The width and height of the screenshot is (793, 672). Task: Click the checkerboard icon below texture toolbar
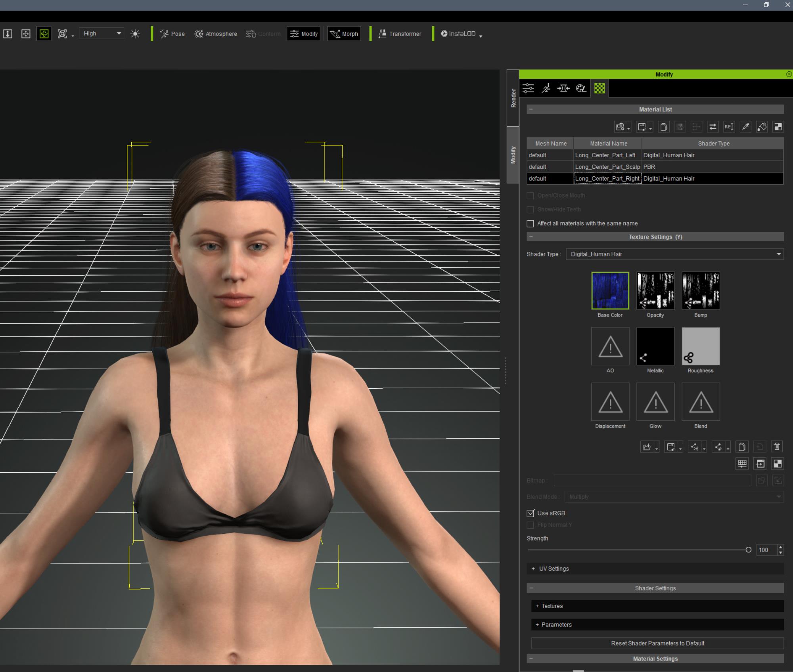click(x=778, y=464)
